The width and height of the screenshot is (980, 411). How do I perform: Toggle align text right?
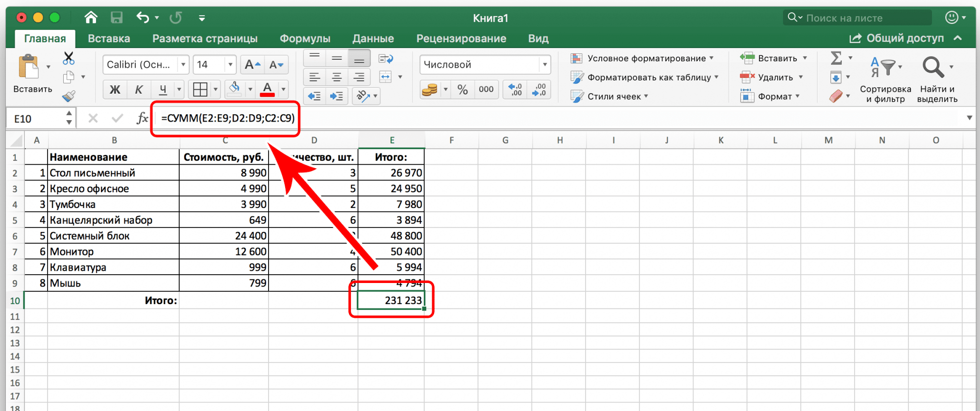[359, 77]
